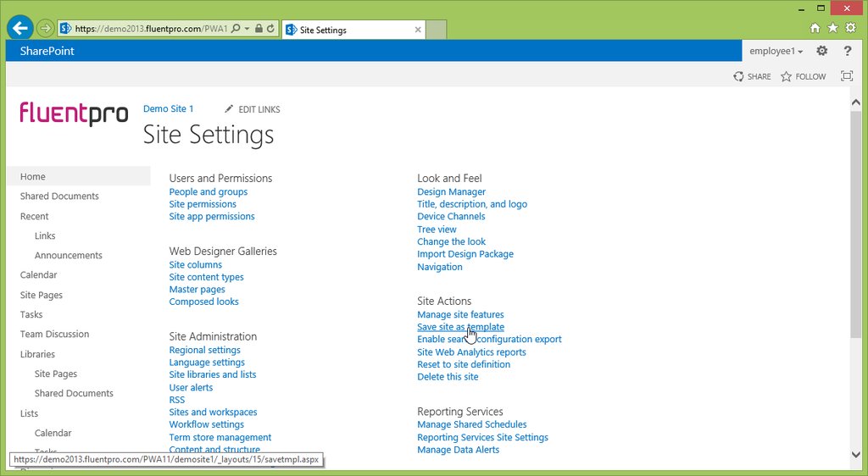Open RSS settings link
The image size is (868, 476).
click(x=177, y=400)
